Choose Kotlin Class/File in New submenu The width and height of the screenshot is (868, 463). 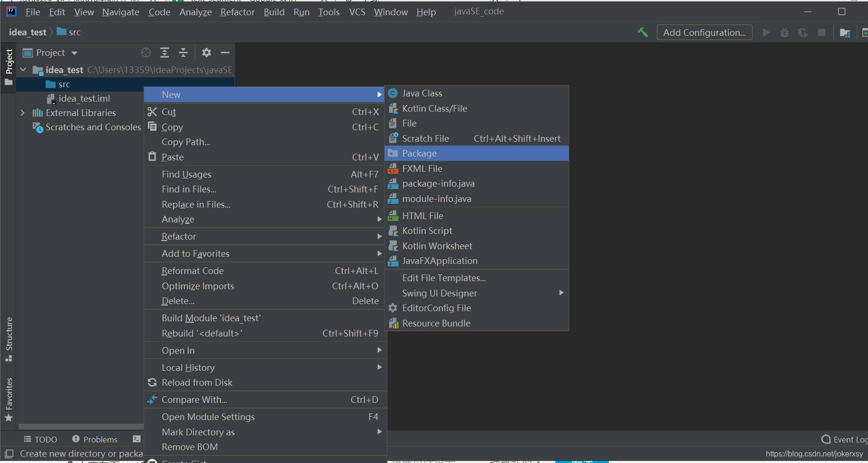pos(477,108)
